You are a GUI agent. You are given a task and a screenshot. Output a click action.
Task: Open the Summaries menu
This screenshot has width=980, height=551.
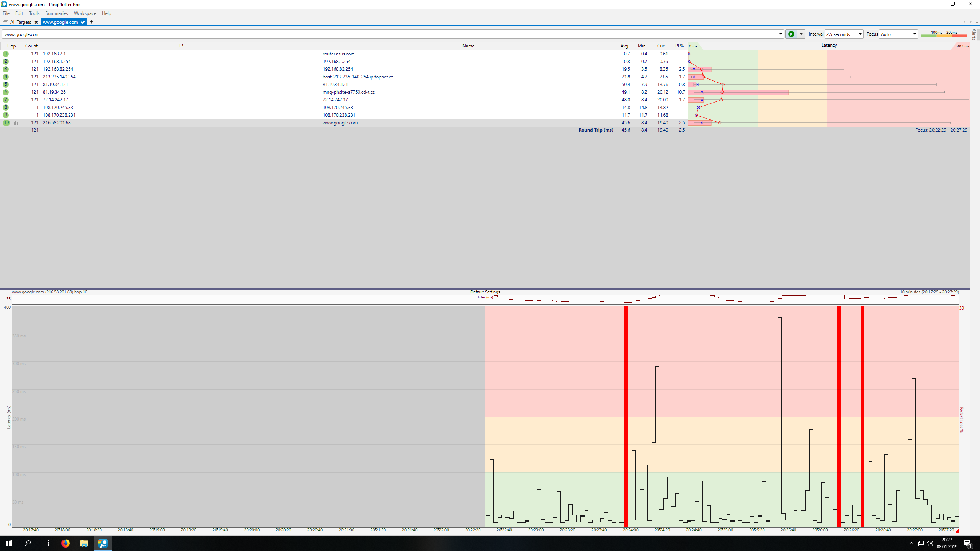pos(56,13)
